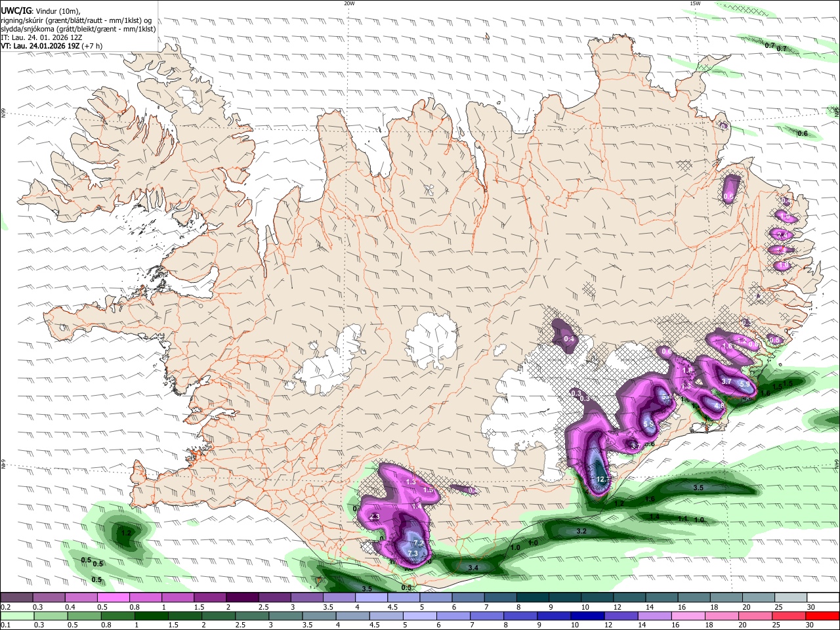Image resolution: width=840 pixels, height=630 pixels.
Task: Select the bright pink 0.5 snow-scale swatch
Action: click(113, 598)
